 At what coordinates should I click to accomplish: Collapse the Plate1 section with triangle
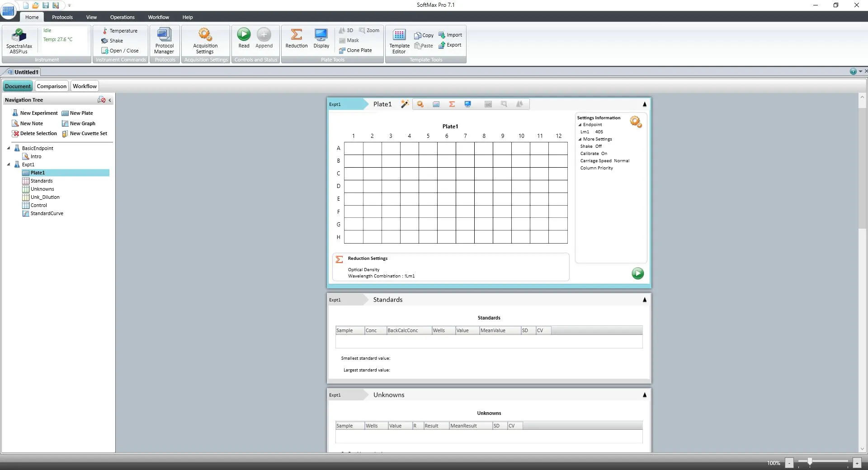click(x=645, y=104)
